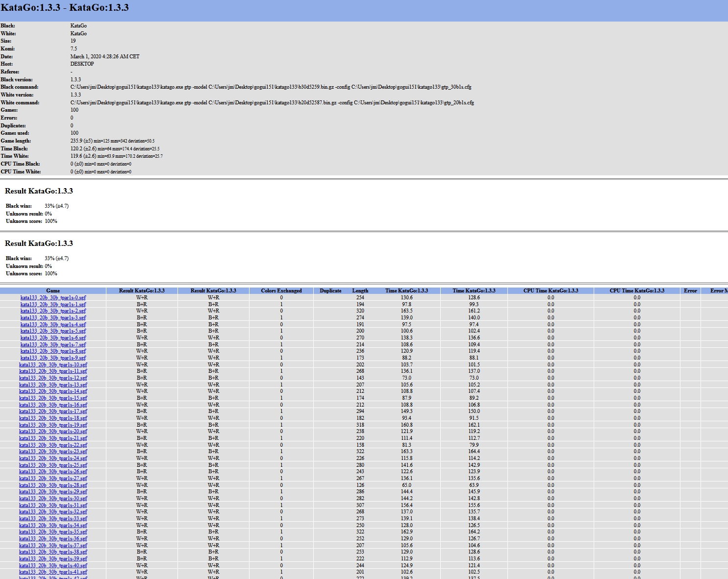Click the Game column header
The width and height of the screenshot is (728, 579).
(53, 290)
